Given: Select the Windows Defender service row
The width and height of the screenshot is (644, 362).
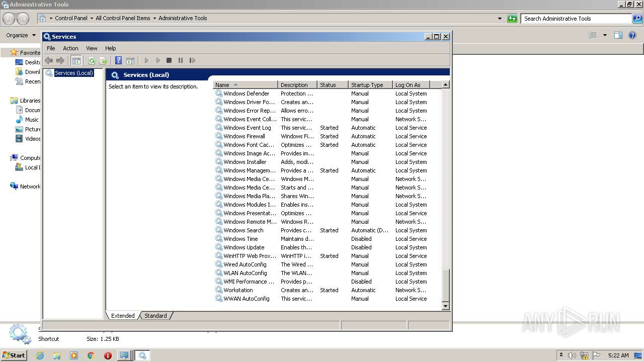Looking at the screenshot, I should (327, 94).
